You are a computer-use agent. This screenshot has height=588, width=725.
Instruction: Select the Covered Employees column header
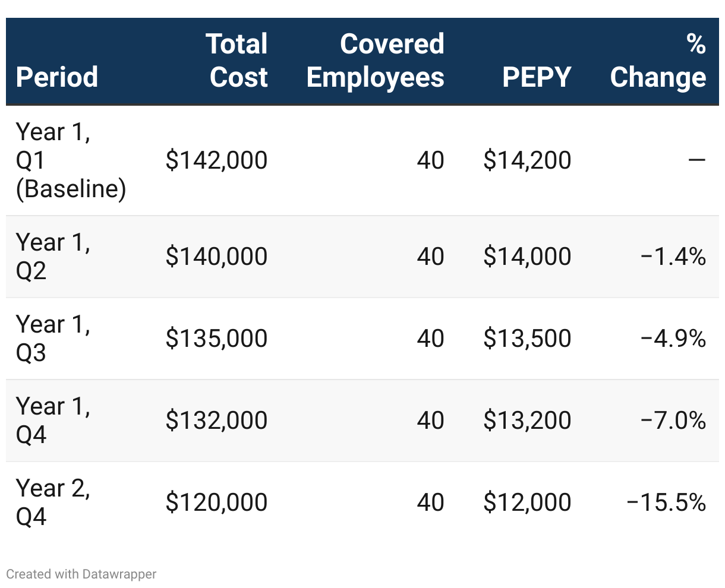pos(376,61)
